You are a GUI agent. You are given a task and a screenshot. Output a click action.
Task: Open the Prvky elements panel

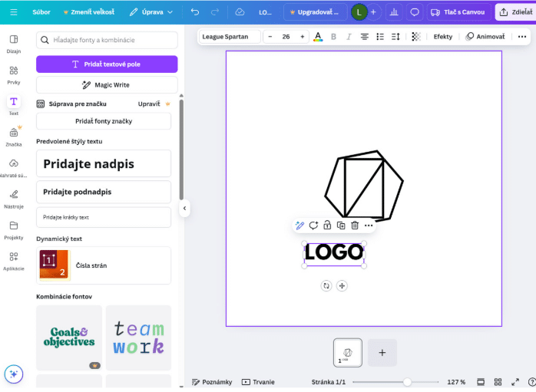pyautogui.click(x=14, y=74)
